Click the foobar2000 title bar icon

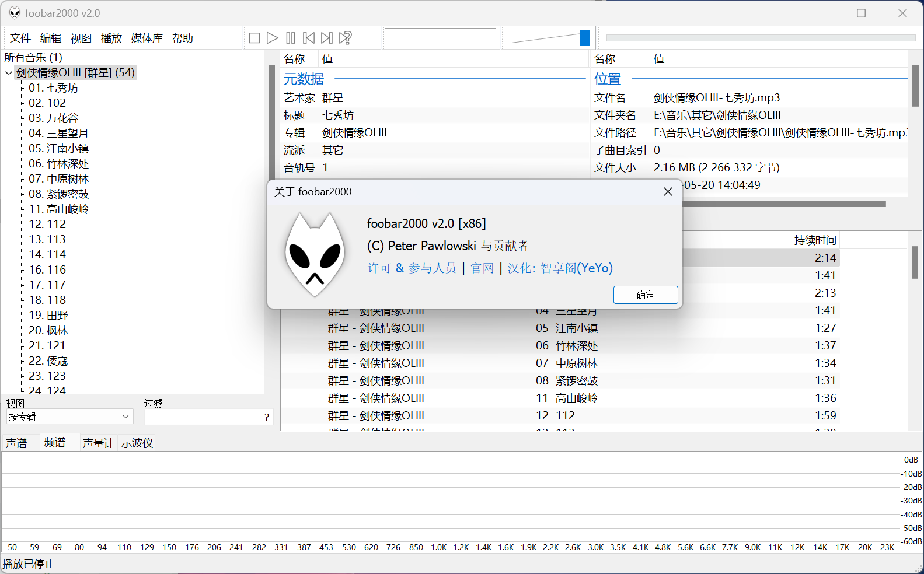click(15, 13)
